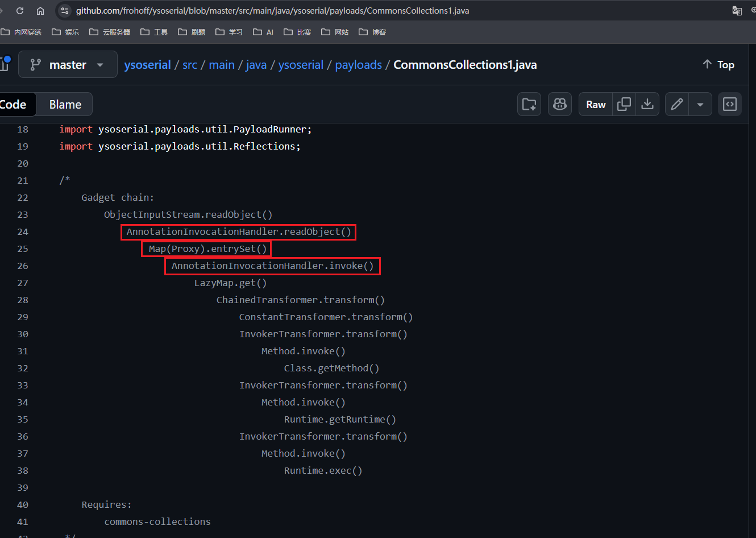Image resolution: width=756 pixels, height=538 pixels.
Task: Open the AI bookmarks folder
Action: click(x=263, y=32)
